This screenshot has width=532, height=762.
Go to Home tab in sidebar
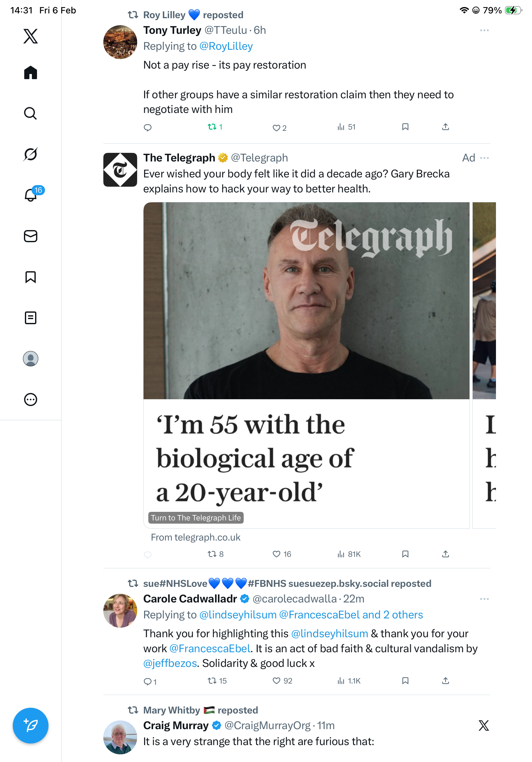(31, 72)
